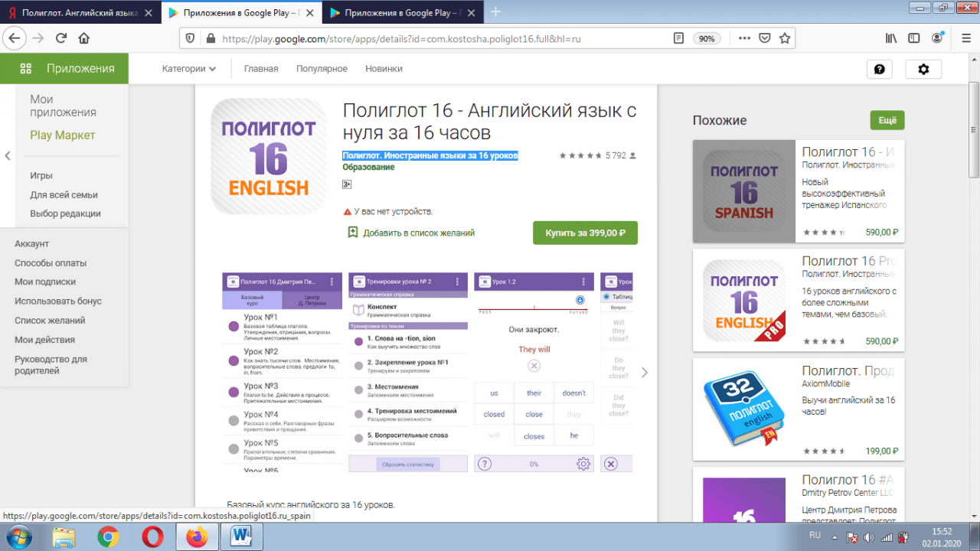Click Купить за 399,00 ₽ button
Image resolution: width=980 pixels, height=551 pixels.
(585, 233)
